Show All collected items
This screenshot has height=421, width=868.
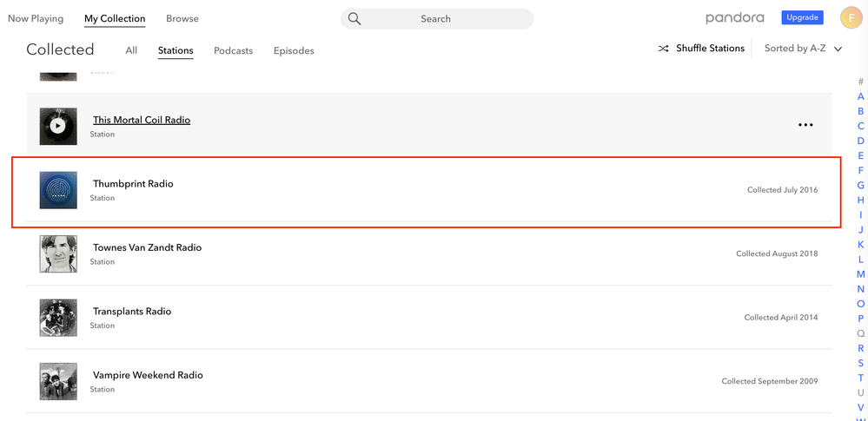(131, 50)
